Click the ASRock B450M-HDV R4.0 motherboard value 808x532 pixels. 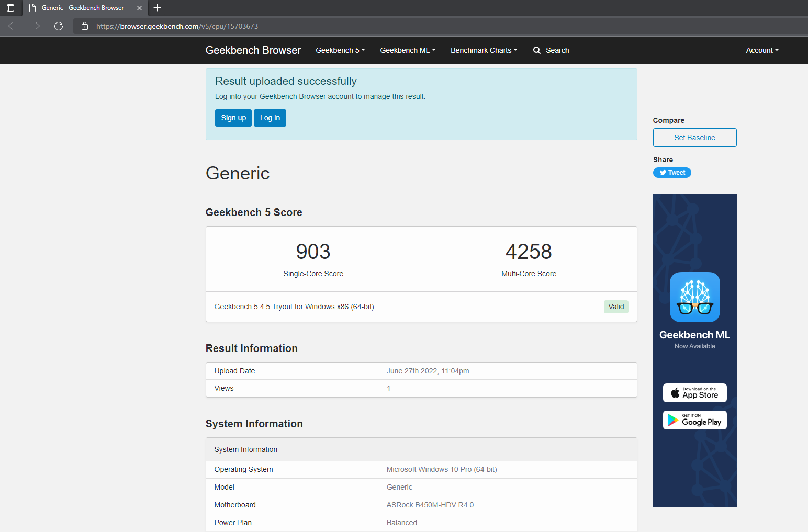coord(430,505)
